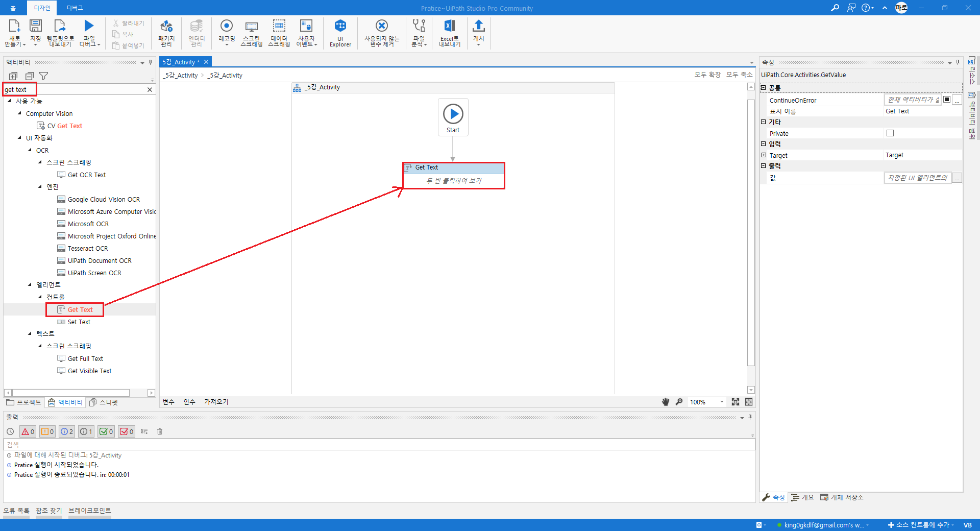Viewport: 980px width, 531px height.
Task: Select Tesseract OCR activity
Action: coord(88,248)
